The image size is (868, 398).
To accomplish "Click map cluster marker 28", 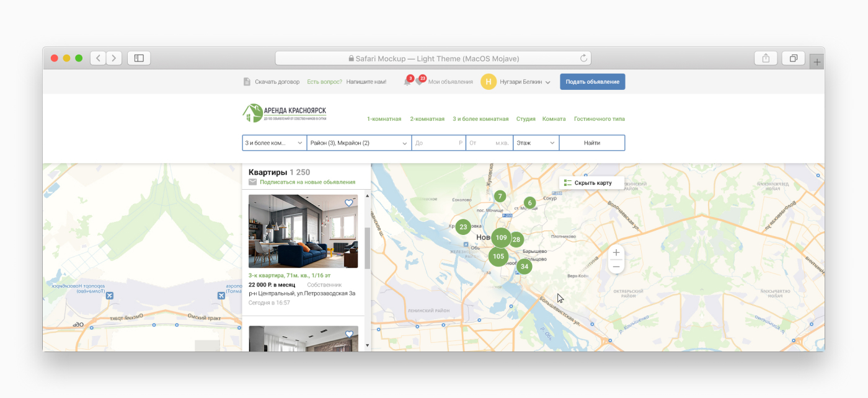I will 516,239.
